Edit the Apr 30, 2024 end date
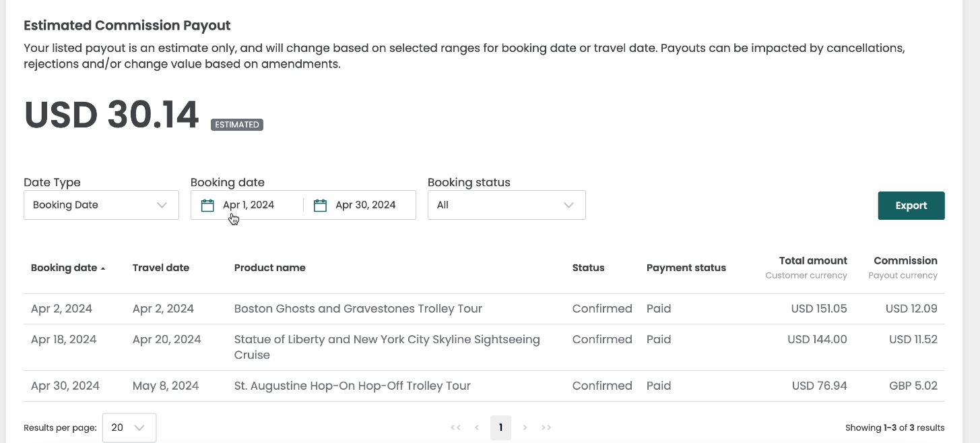 click(366, 205)
